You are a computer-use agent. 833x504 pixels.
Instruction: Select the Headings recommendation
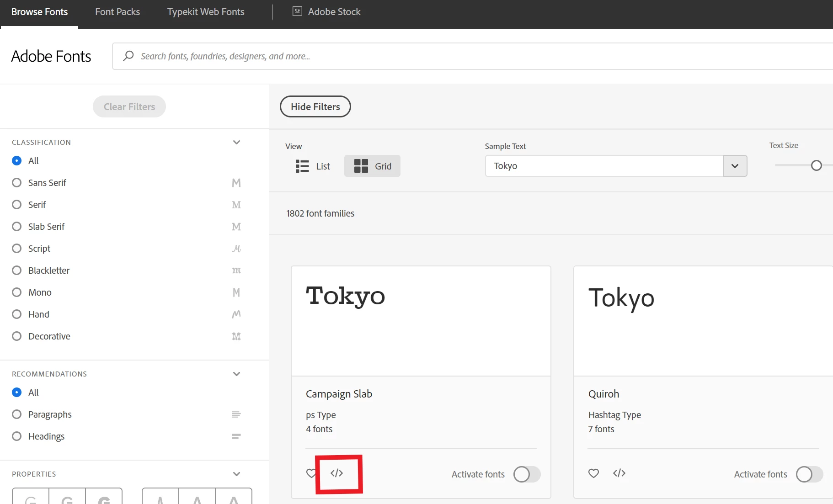pyautogui.click(x=17, y=436)
